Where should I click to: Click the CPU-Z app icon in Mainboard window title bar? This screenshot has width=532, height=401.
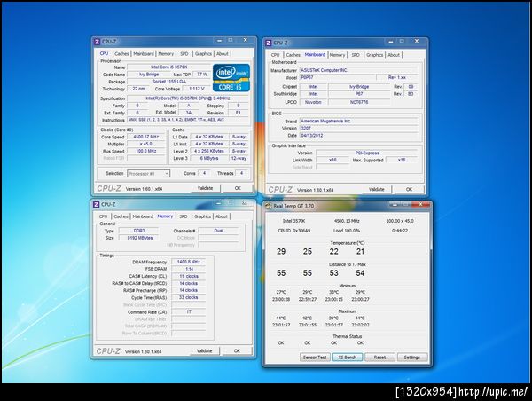pyautogui.click(x=268, y=43)
